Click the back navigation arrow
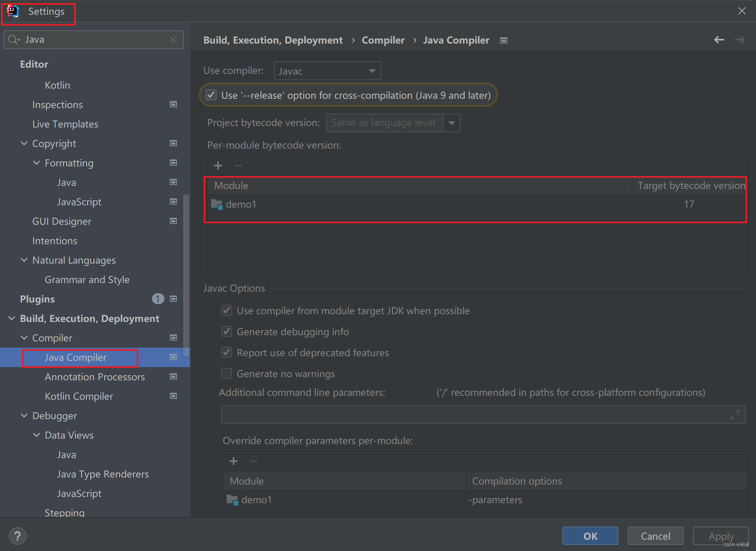 tap(719, 40)
